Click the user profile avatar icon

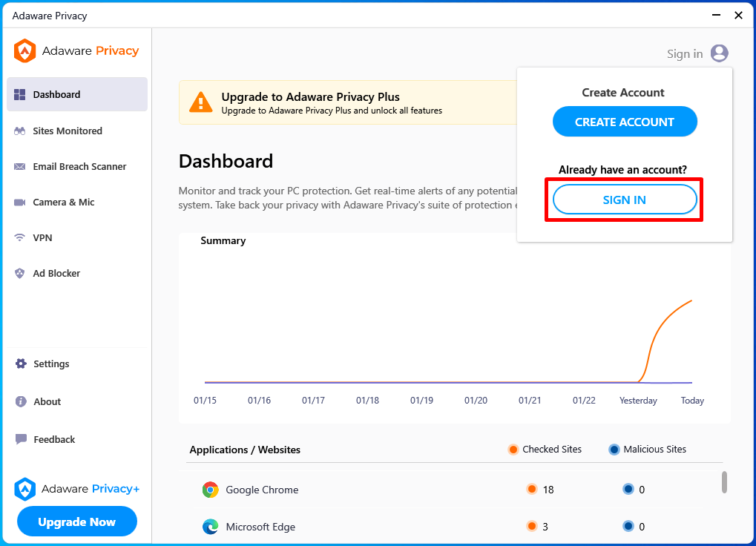point(720,53)
